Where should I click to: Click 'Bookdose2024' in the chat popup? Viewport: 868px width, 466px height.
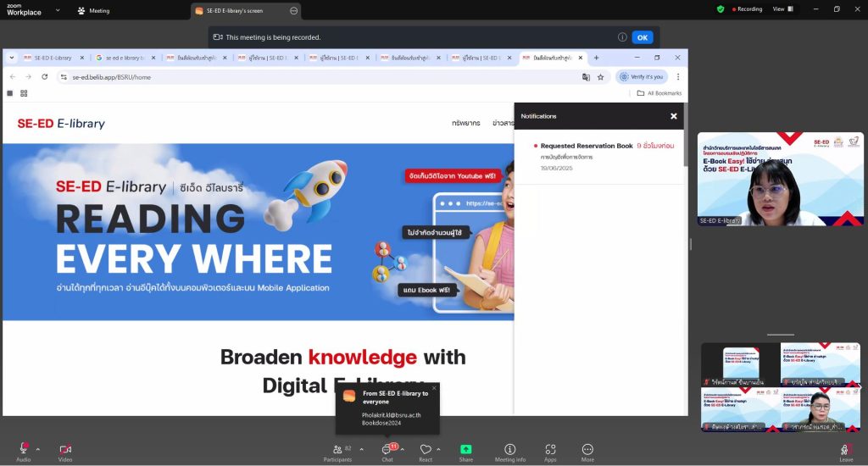click(x=381, y=423)
